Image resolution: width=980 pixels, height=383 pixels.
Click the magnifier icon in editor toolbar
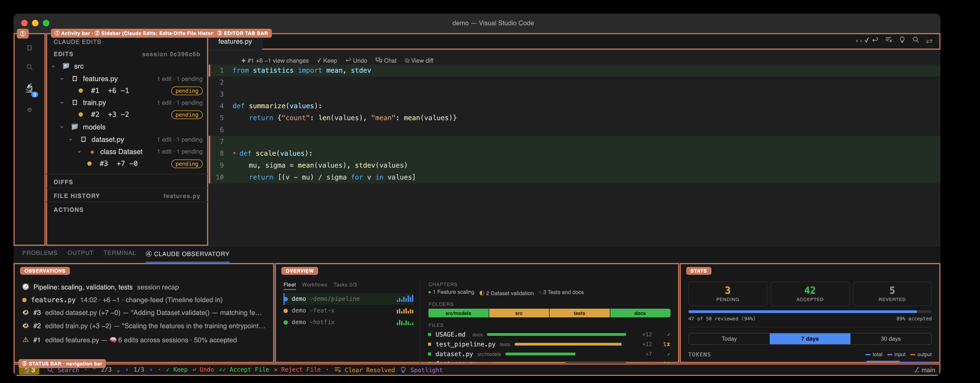point(916,40)
